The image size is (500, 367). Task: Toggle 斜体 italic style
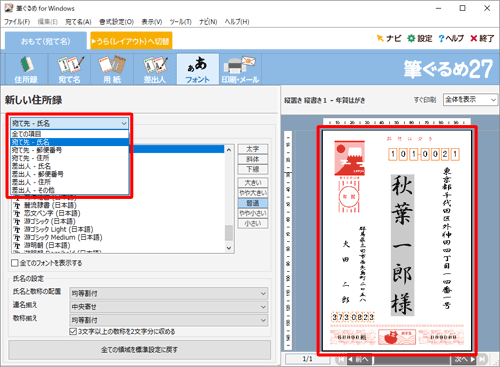tap(253, 159)
